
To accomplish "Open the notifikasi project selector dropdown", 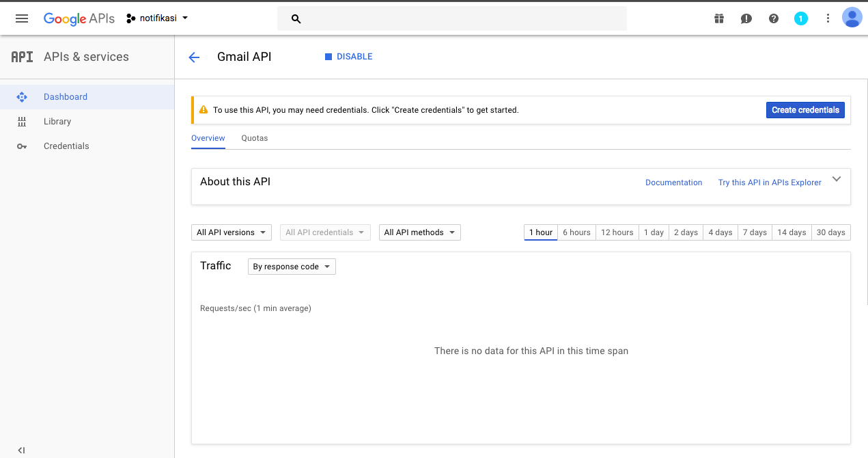I will (157, 18).
